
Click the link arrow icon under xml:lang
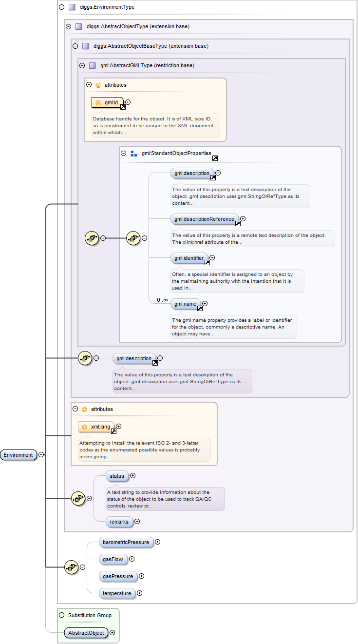113,431
